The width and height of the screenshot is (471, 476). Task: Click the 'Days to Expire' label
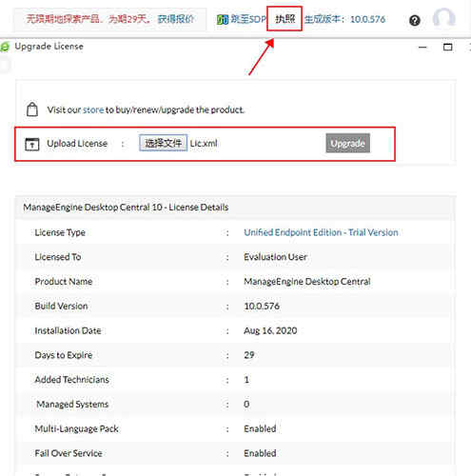tap(64, 355)
